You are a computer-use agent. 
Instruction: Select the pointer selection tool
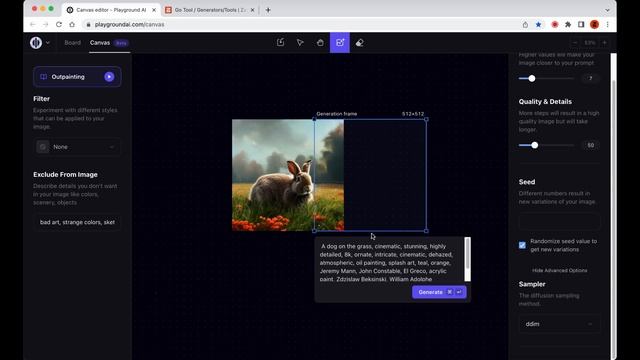pyautogui.click(x=300, y=42)
